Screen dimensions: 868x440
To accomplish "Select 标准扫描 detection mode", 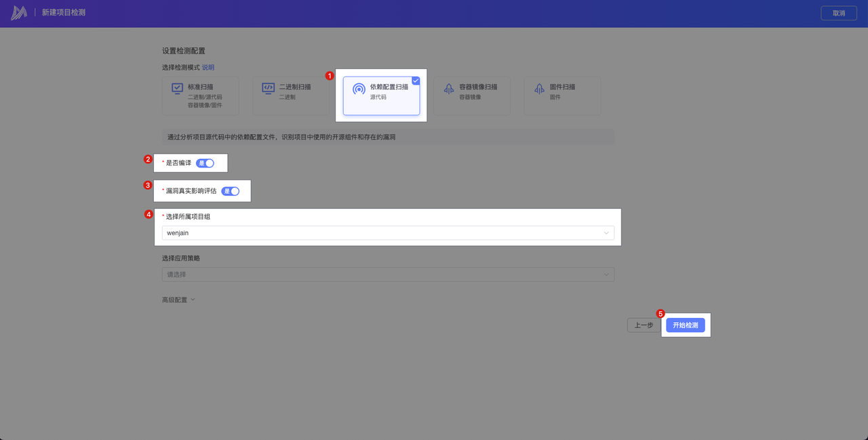I will coord(200,96).
